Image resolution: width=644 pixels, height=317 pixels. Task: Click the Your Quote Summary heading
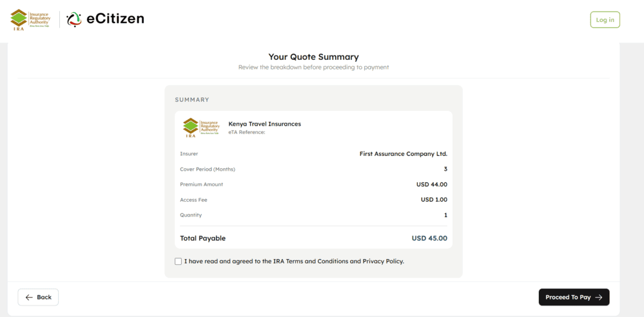pos(313,57)
